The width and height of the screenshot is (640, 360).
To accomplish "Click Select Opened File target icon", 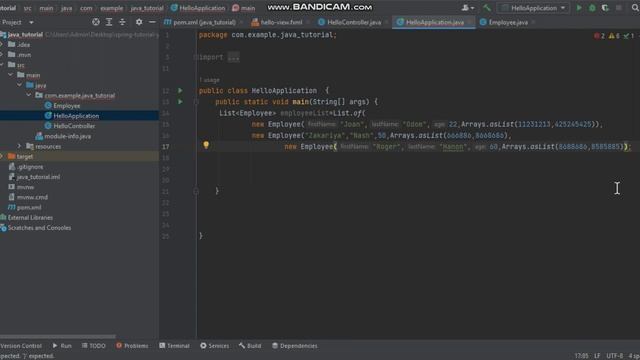I will point(96,22).
